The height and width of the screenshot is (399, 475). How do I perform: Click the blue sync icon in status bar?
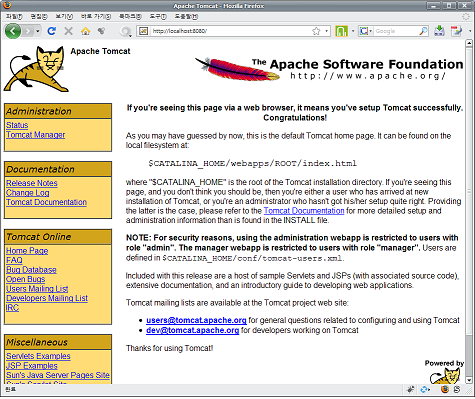pyautogui.click(x=424, y=389)
